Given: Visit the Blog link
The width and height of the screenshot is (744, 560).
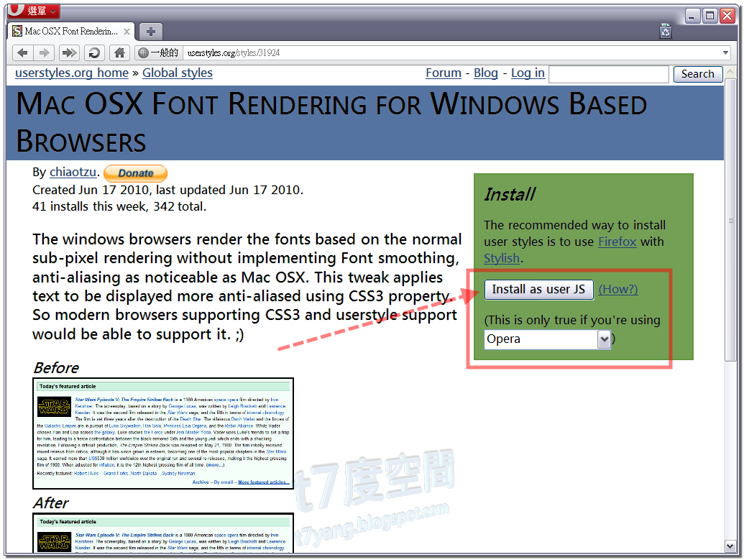Looking at the screenshot, I should (486, 73).
